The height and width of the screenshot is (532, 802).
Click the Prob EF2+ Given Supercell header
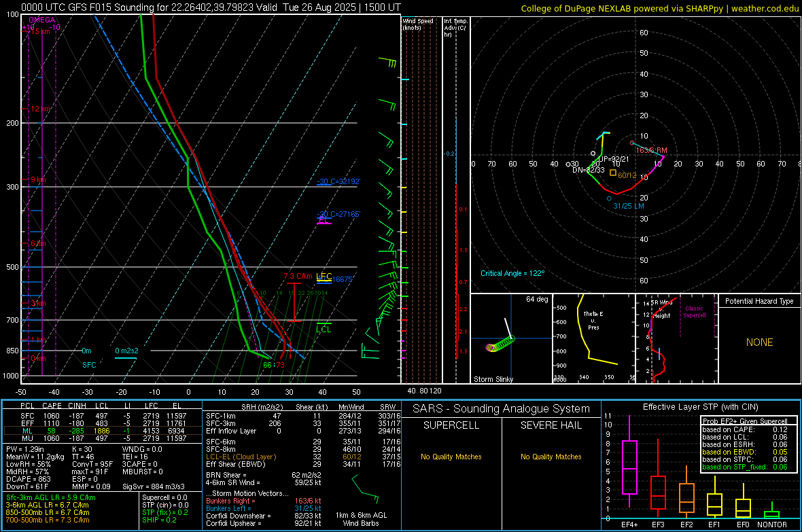pos(745,421)
